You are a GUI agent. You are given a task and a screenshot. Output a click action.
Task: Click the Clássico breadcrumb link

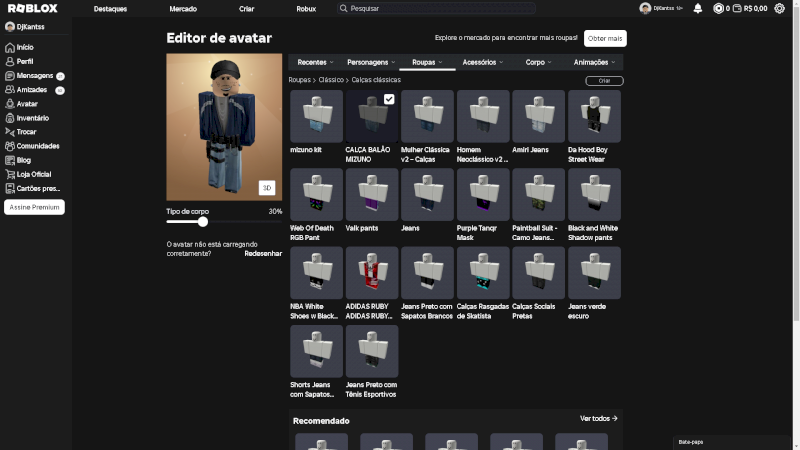pyautogui.click(x=331, y=80)
